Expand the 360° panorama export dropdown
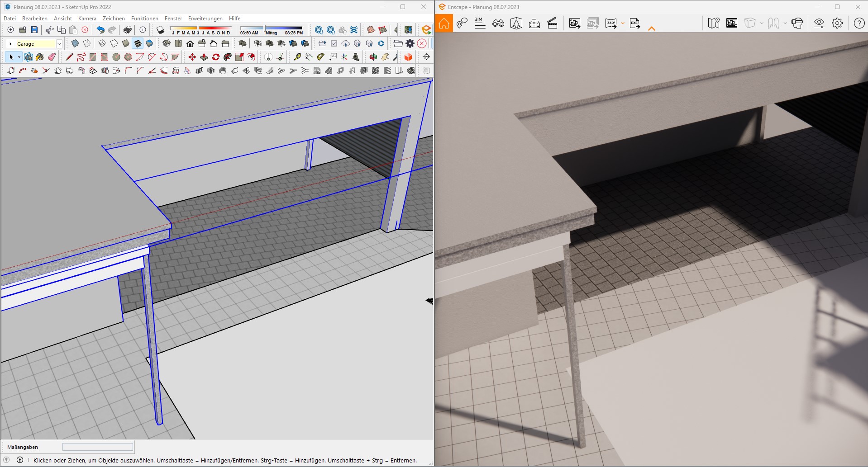The image size is (868, 467). pyautogui.click(x=623, y=23)
